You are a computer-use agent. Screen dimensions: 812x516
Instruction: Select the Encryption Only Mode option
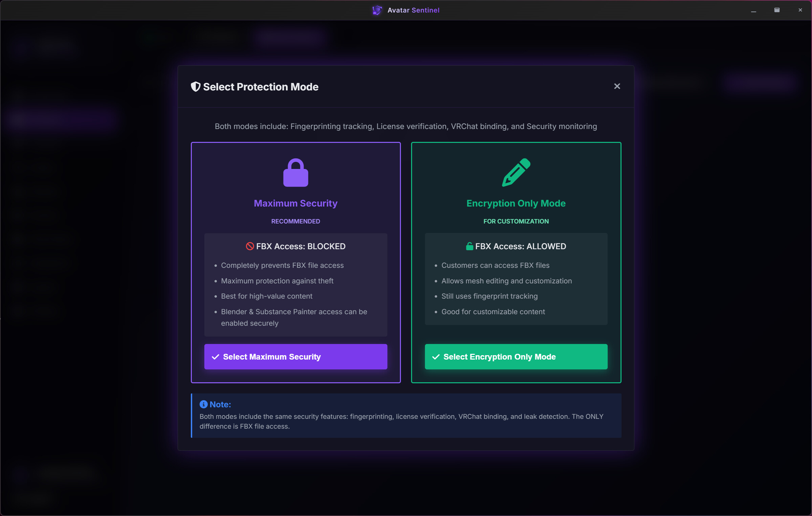[516, 357]
